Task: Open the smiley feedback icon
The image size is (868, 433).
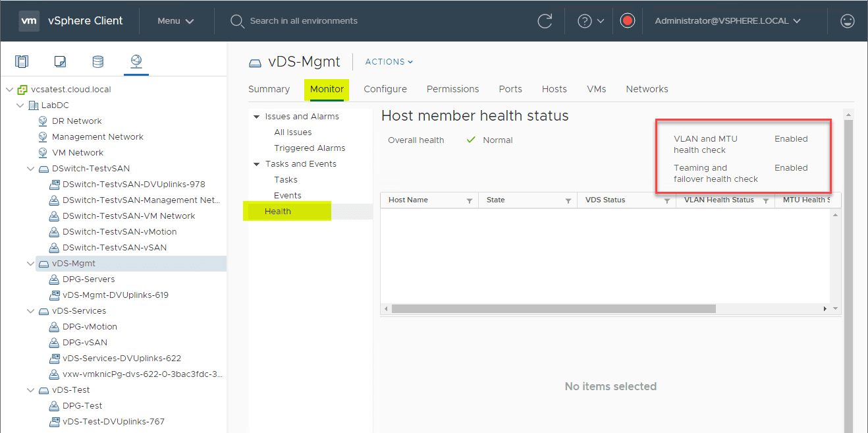Action: pos(848,21)
